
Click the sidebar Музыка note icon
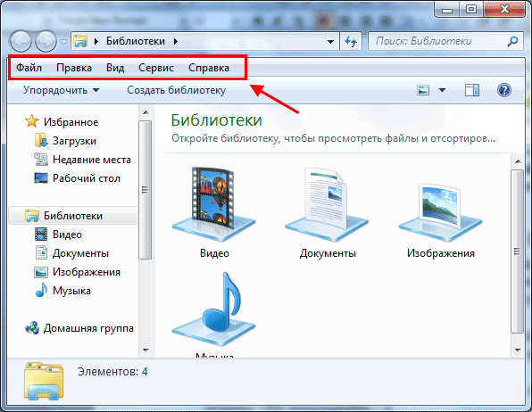point(41,290)
